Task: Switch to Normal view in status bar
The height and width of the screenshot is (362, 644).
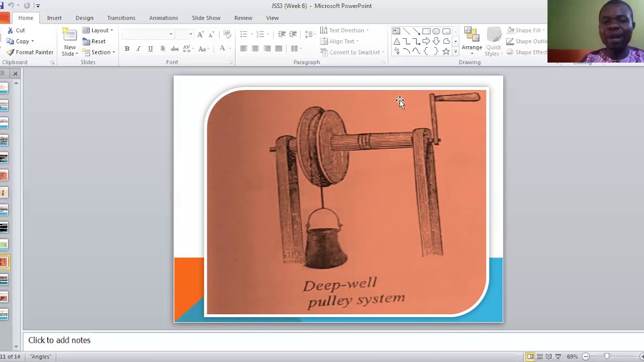Action: pos(530,356)
